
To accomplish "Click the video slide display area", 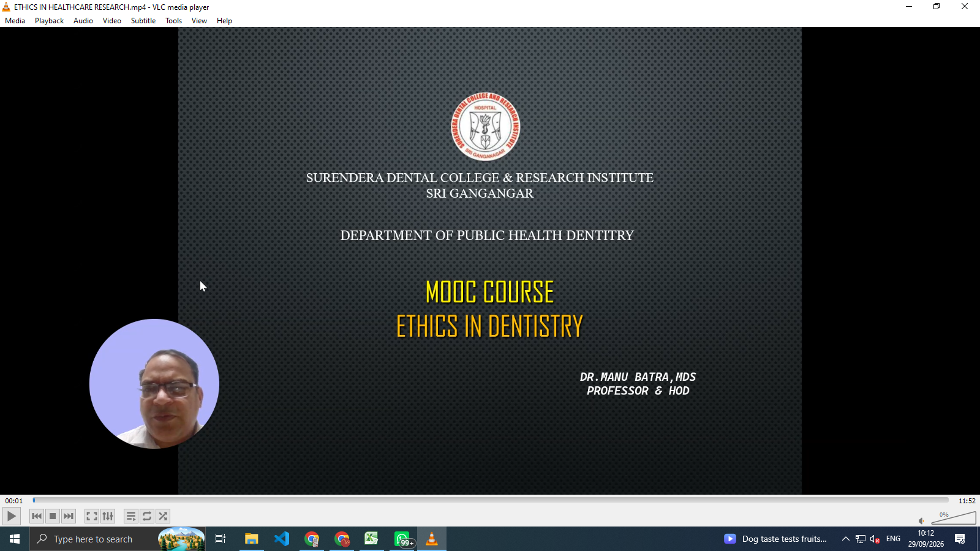I will [490, 260].
